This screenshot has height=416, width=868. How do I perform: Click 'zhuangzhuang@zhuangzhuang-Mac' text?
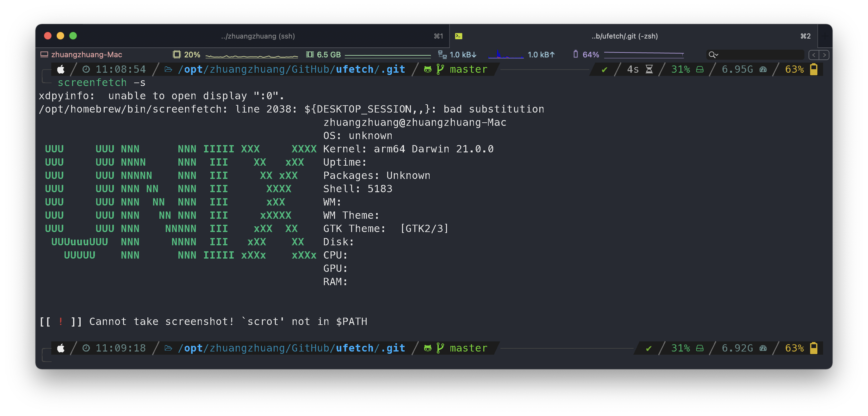click(415, 122)
